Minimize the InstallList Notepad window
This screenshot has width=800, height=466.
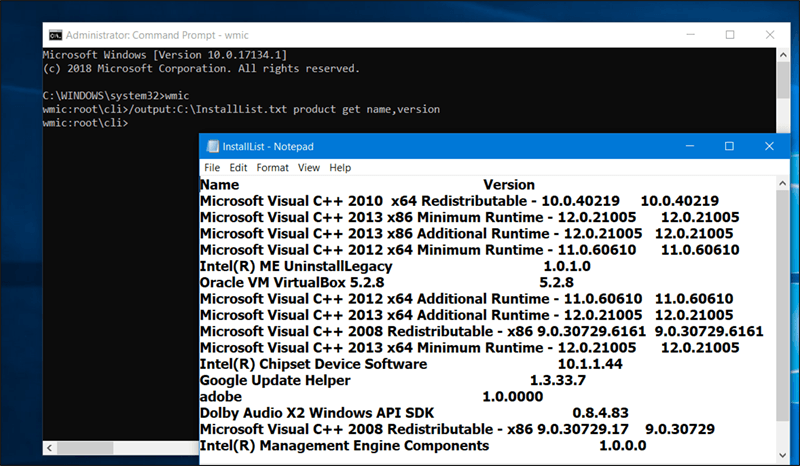point(690,146)
